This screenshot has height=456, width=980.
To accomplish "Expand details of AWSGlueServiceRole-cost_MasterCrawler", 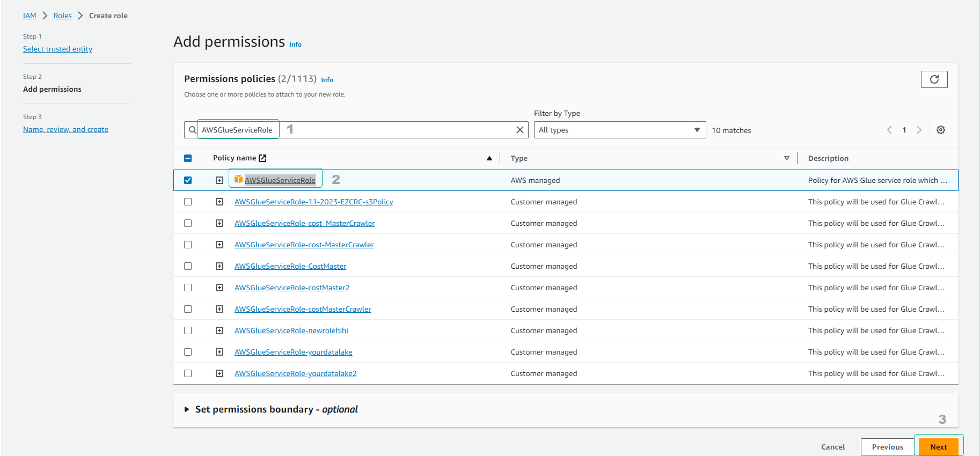I will [220, 223].
